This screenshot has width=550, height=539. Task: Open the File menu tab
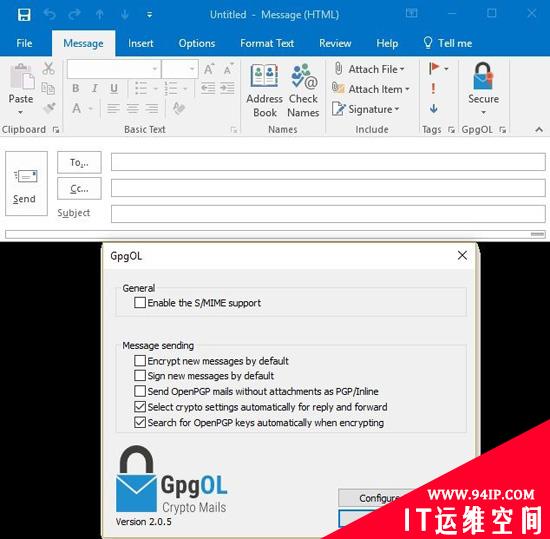click(x=24, y=43)
